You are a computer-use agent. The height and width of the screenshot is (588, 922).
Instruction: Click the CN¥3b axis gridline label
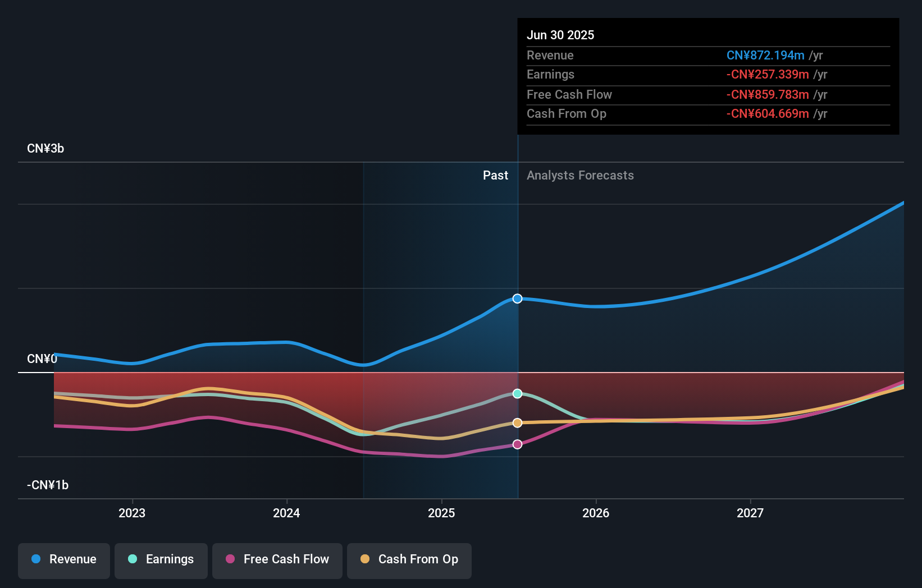coord(45,148)
